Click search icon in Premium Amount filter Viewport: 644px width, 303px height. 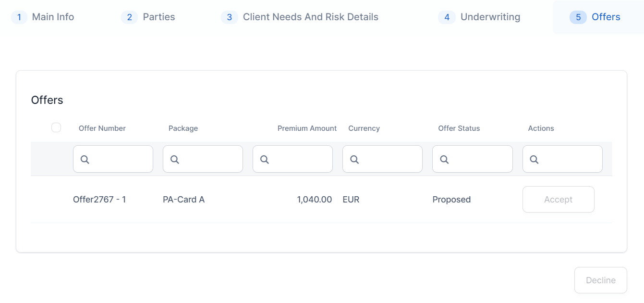pos(265,160)
